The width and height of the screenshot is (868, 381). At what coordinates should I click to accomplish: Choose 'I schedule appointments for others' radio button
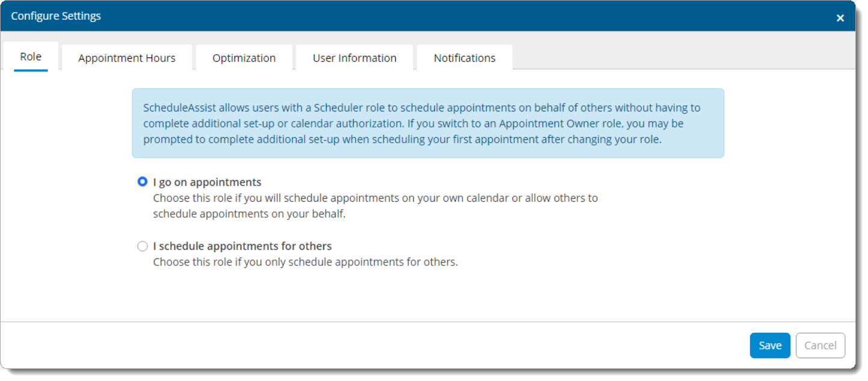click(x=143, y=246)
